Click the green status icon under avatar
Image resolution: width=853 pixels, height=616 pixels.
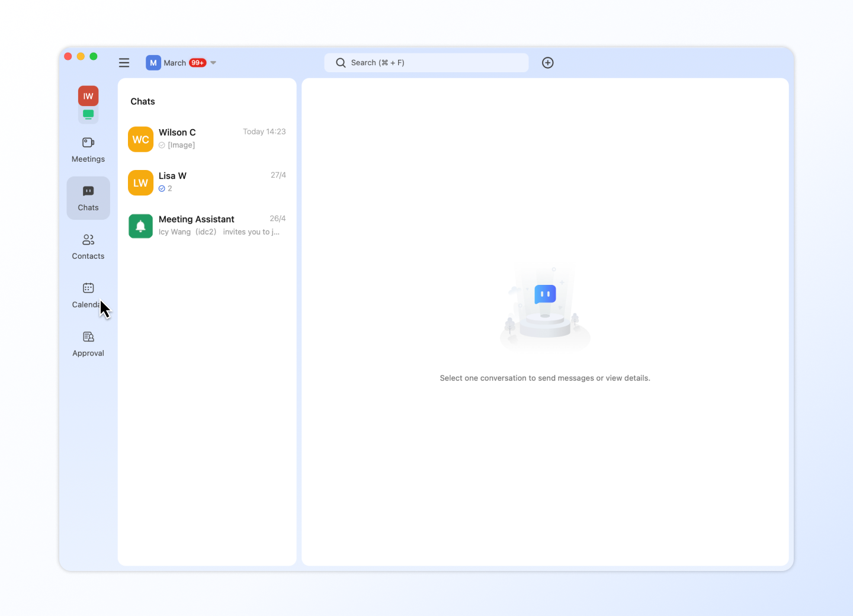tap(88, 114)
